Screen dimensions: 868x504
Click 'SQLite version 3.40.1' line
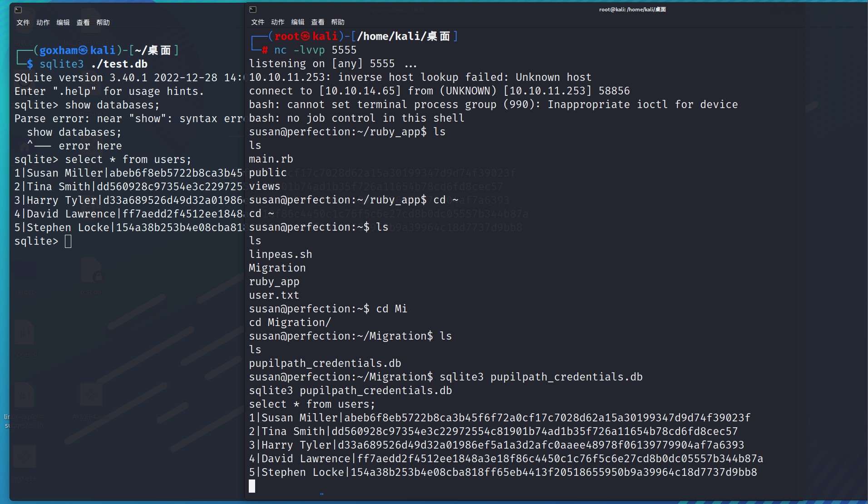pos(129,78)
